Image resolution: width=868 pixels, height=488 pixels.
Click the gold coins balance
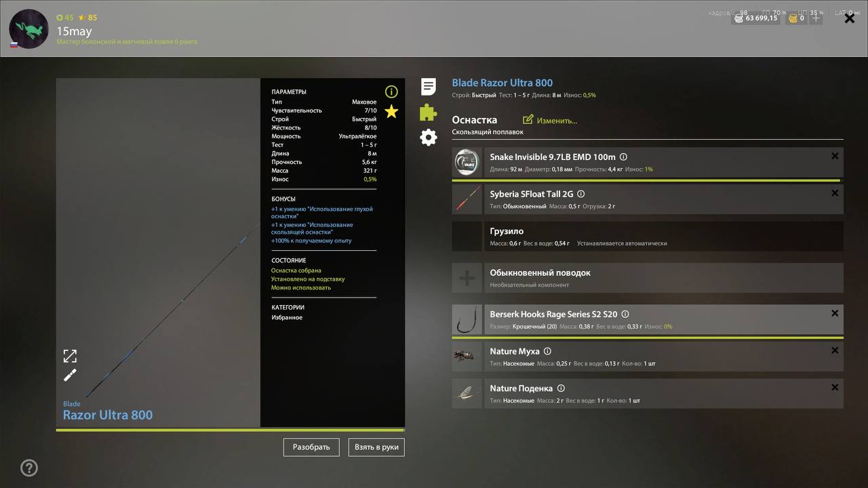pos(795,18)
